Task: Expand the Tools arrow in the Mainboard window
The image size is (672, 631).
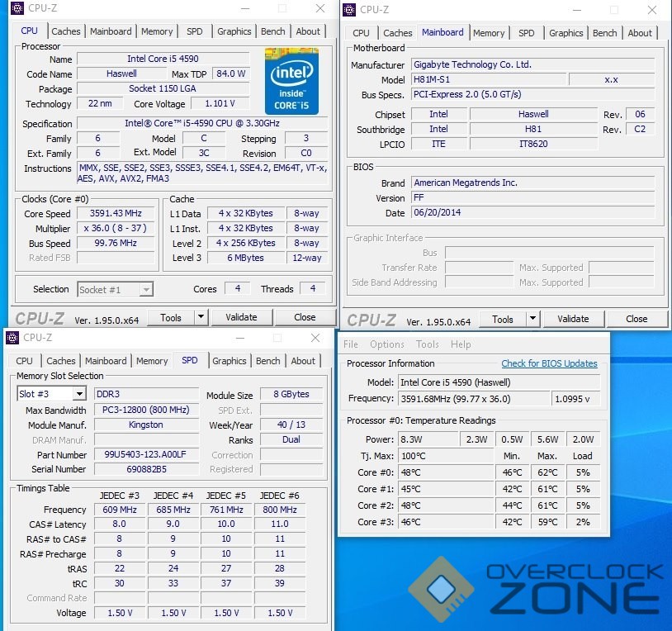Action: [532, 319]
